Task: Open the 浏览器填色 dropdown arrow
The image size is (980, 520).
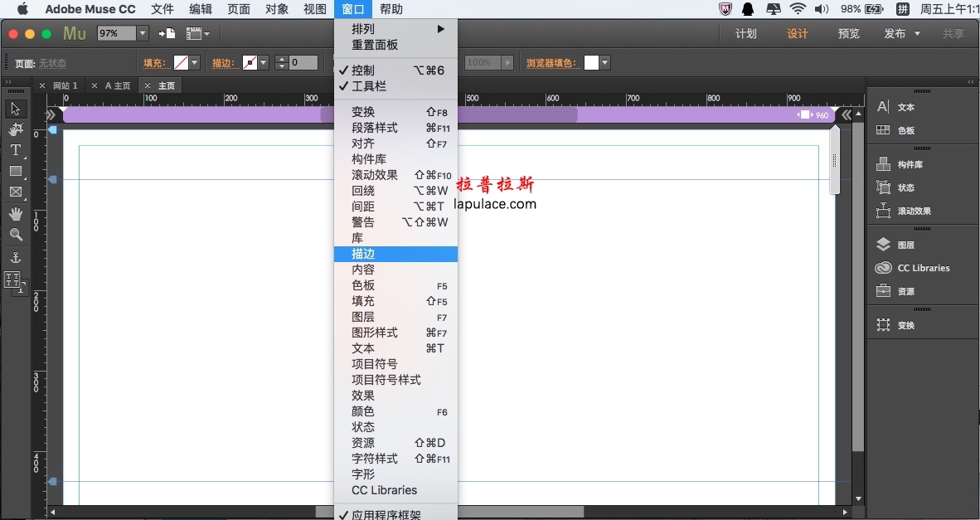Action: pyautogui.click(x=604, y=62)
